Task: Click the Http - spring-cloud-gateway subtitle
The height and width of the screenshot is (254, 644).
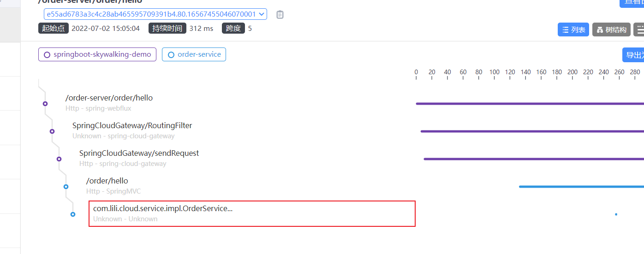Action: tap(123, 164)
